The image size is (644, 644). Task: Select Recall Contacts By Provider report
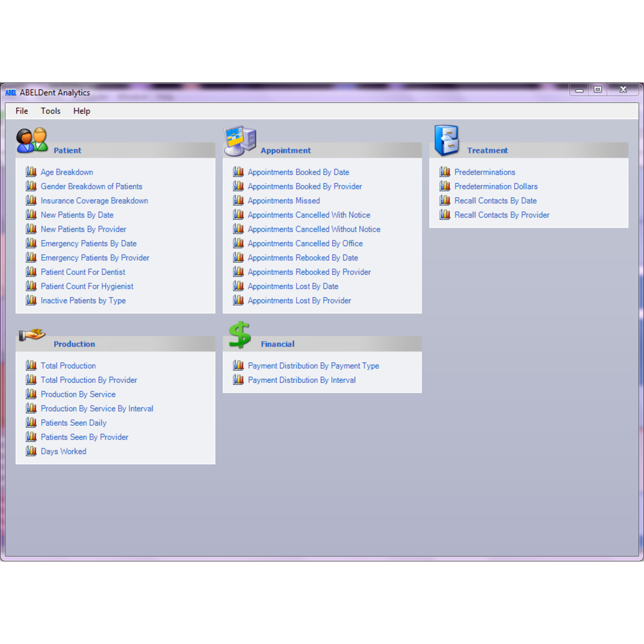point(502,215)
